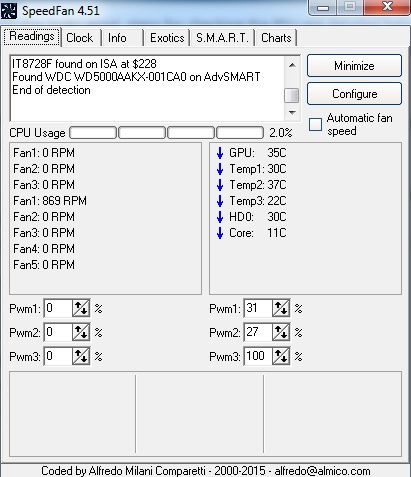Open the Charts tab
The width and height of the screenshot is (411, 477).
[276, 38]
